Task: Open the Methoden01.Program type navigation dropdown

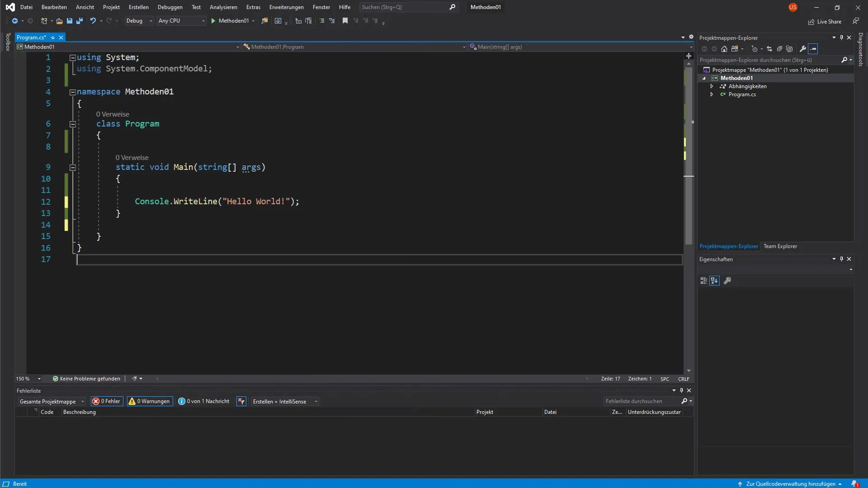Action: (354, 47)
